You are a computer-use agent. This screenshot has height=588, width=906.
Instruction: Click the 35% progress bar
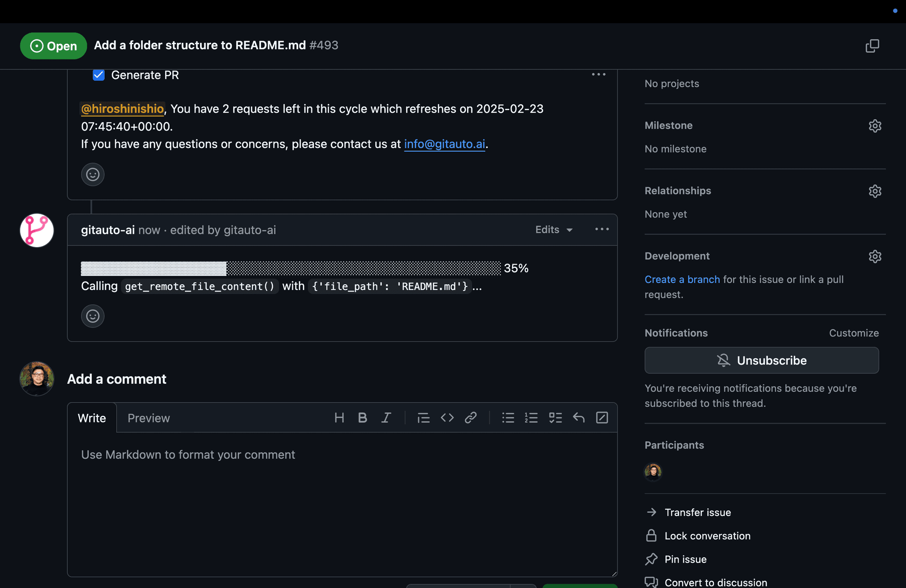289,268
